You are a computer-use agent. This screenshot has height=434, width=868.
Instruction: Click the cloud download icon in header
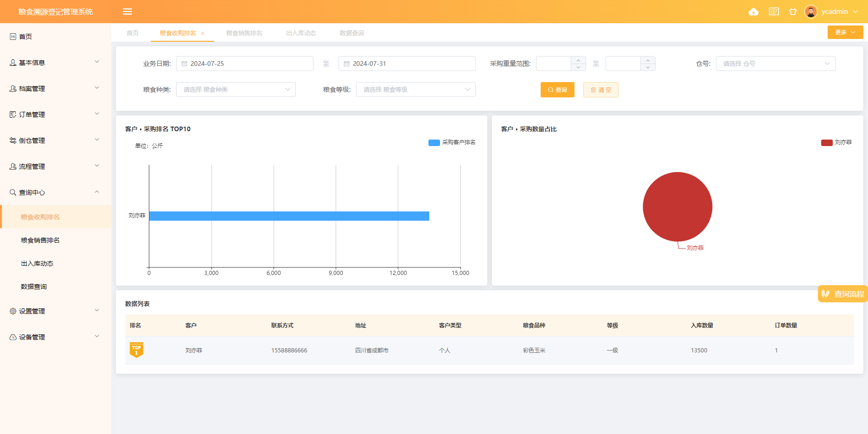pos(753,12)
